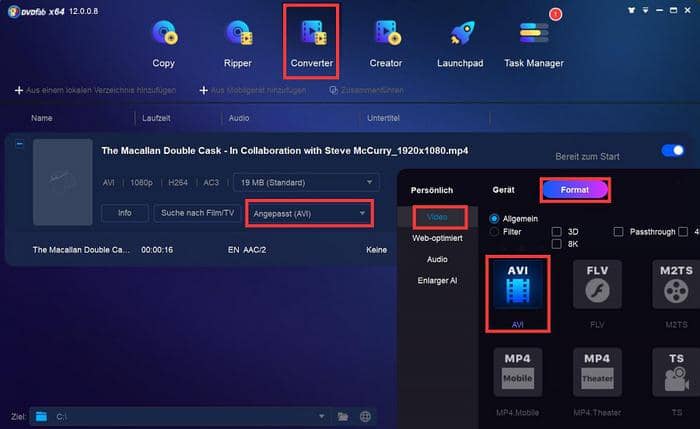700x429 pixels.
Task: Enable the Passthrough checkbox
Action: tap(618, 232)
